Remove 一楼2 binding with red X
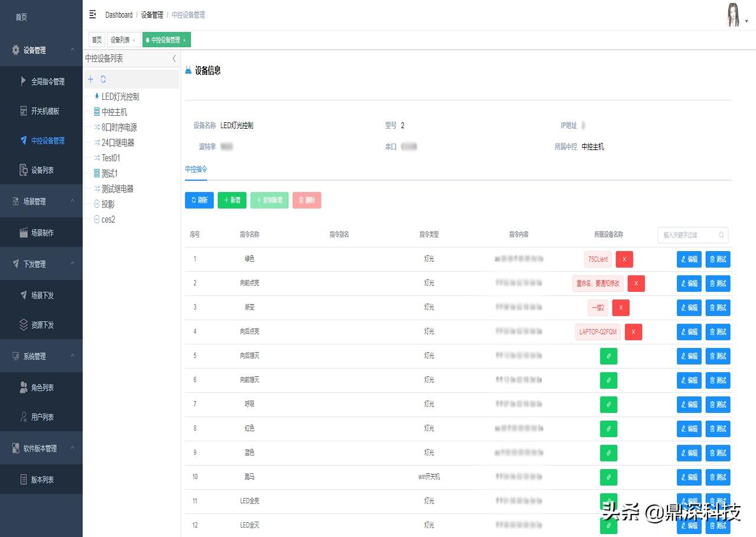The height and width of the screenshot is (537, 756). coord(621,308)
